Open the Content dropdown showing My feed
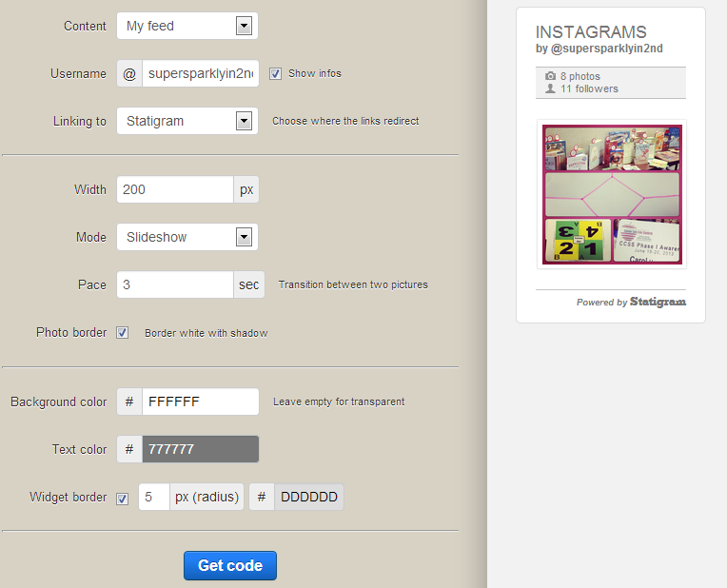The height and width of the screenshot is (588, 727). coord(187,26)
